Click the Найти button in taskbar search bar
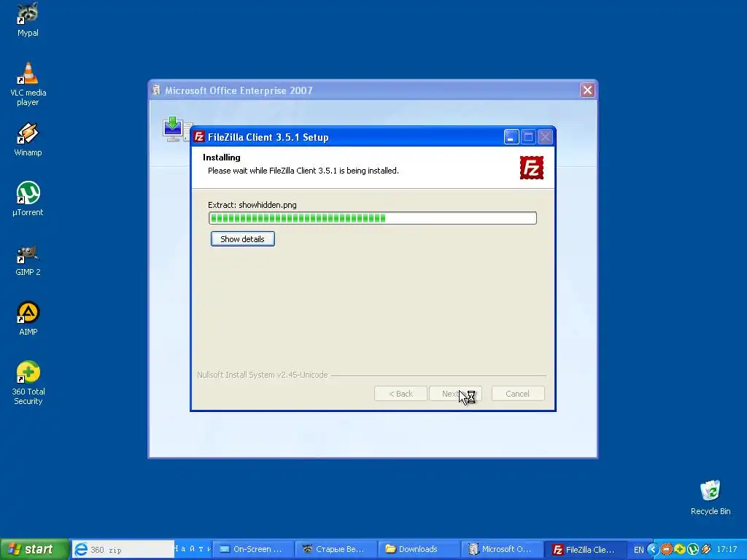Screen dimensions: 747x560 pyautogui.click(x=193, y=549)
